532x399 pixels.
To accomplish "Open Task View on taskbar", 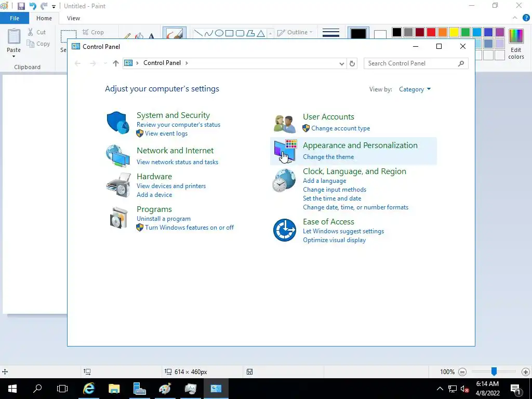I will [x=62, y=389].
